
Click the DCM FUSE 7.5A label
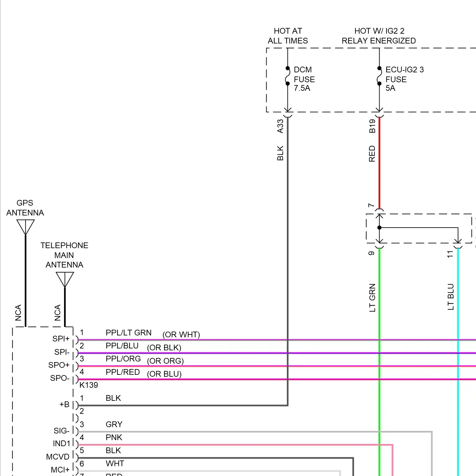tap(305, 79)
